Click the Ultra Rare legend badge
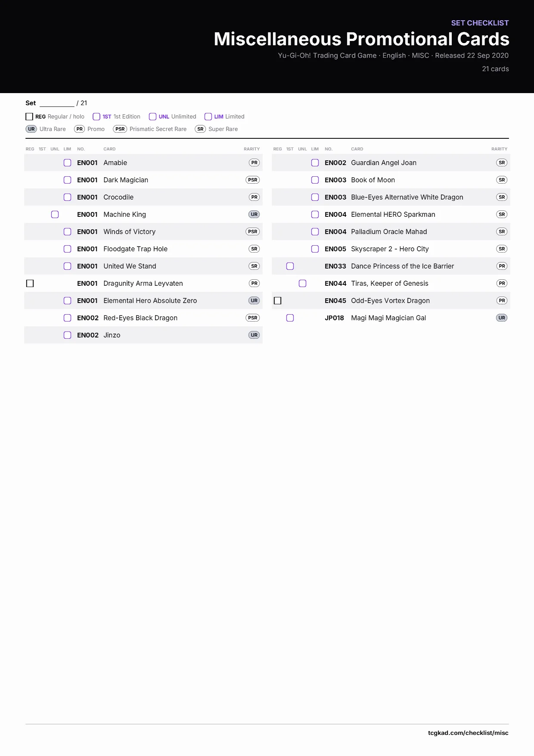This screenshot has height=756, width=534. coord(31,129)
